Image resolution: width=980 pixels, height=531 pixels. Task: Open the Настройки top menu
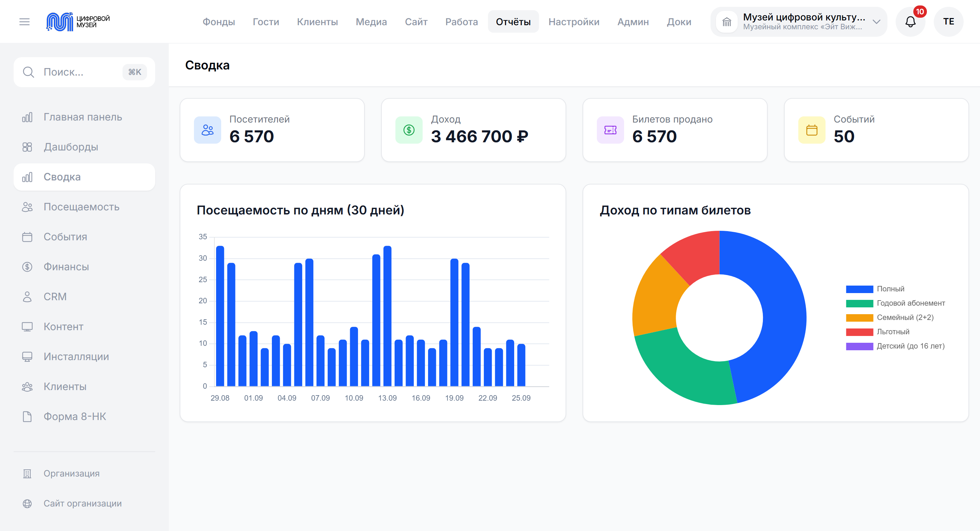tap(574, 22)
